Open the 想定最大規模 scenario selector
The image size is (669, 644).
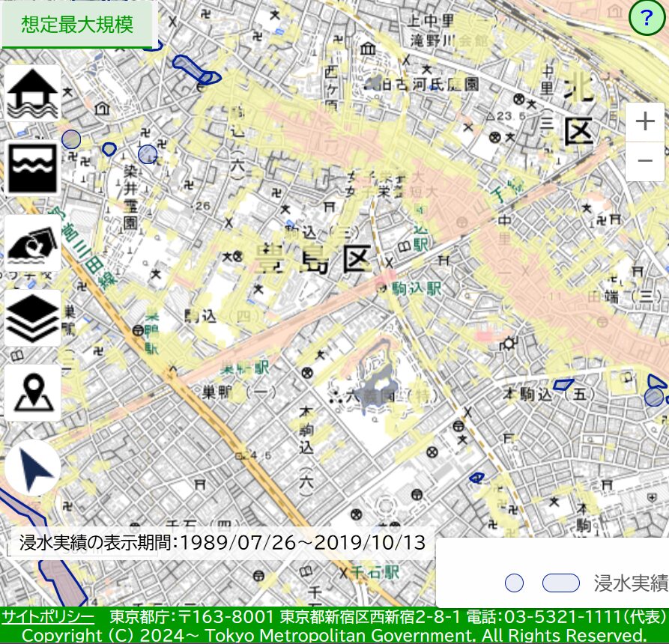tap(78, 25)
